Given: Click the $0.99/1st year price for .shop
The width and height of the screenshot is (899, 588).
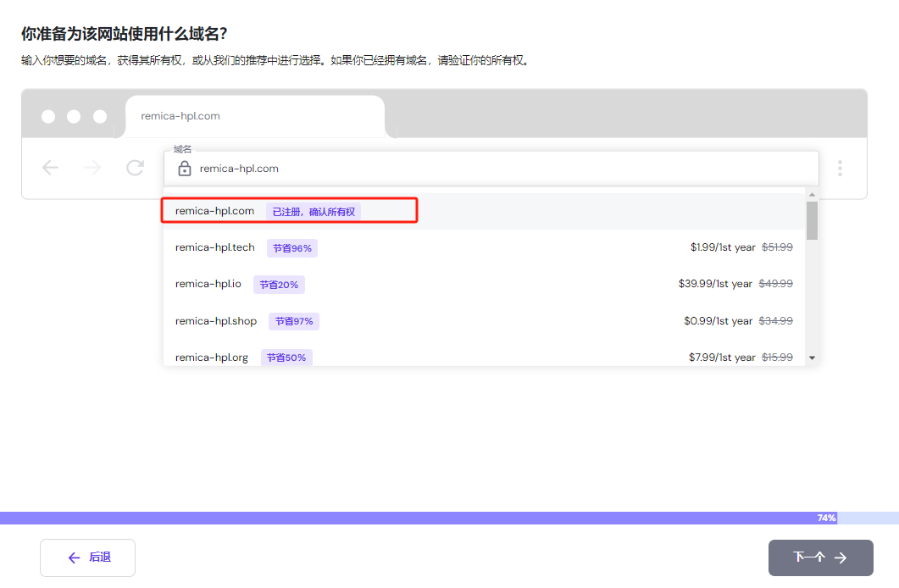Looking at the screenshot, I should click(718, 321).
